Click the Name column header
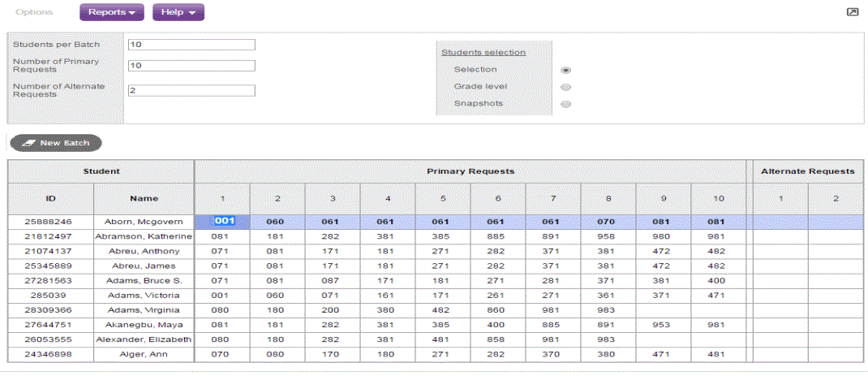Viewport: 868px width, 376px height. pyautogui.click(x=144, y=198)
